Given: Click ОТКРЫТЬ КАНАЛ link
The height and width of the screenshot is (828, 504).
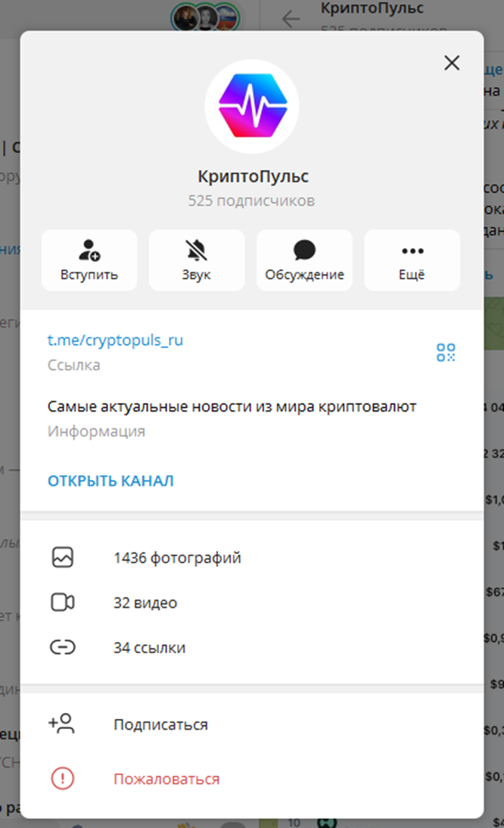Looking at the screenshot, I should (x=110, y=481).
